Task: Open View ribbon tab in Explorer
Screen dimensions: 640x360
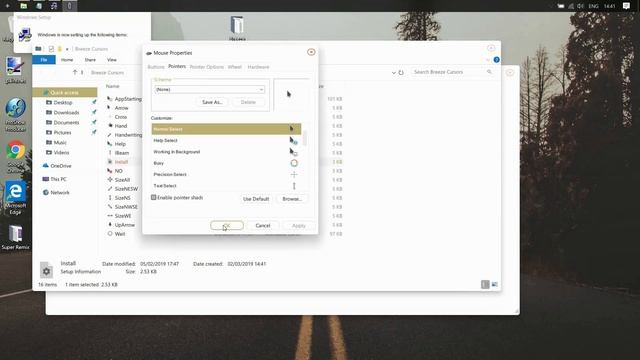Action: click(x=111, y=60)
